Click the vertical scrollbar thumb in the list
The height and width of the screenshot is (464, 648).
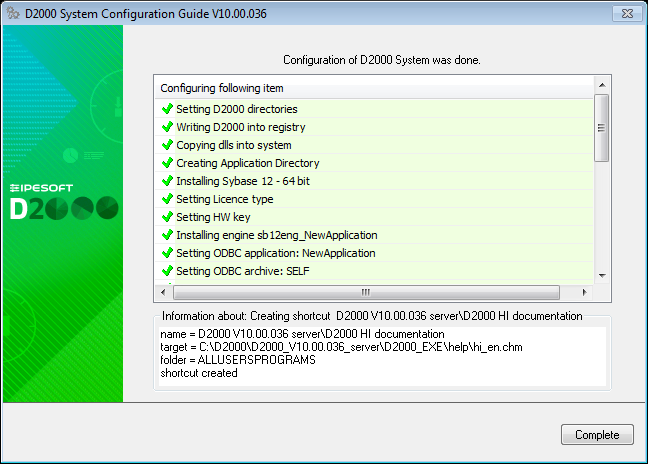click(601, 127)
